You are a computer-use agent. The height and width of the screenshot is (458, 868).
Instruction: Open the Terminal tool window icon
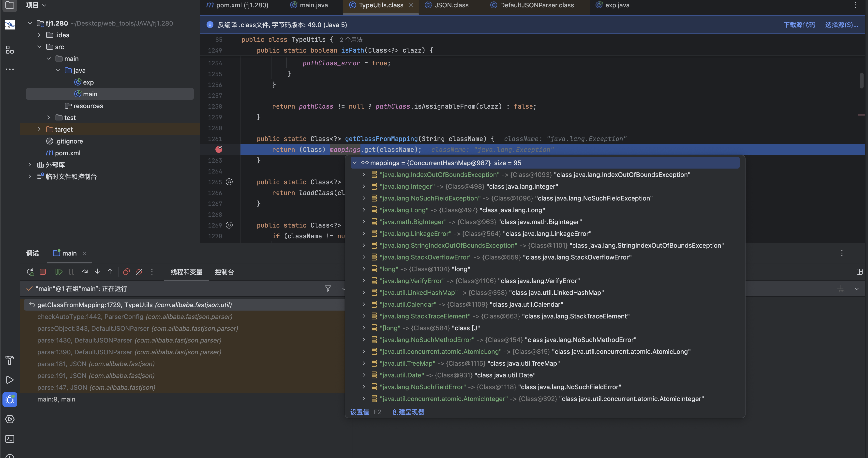coord(10,439)
